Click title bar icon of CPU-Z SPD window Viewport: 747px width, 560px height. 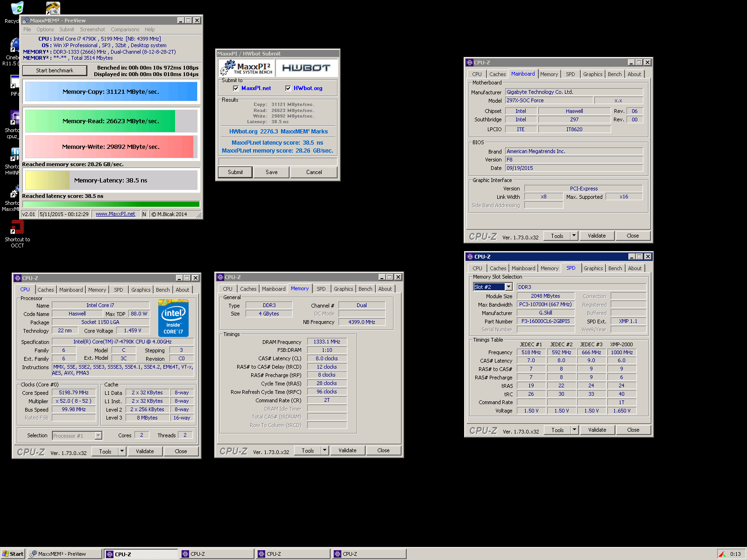(470, 257)
